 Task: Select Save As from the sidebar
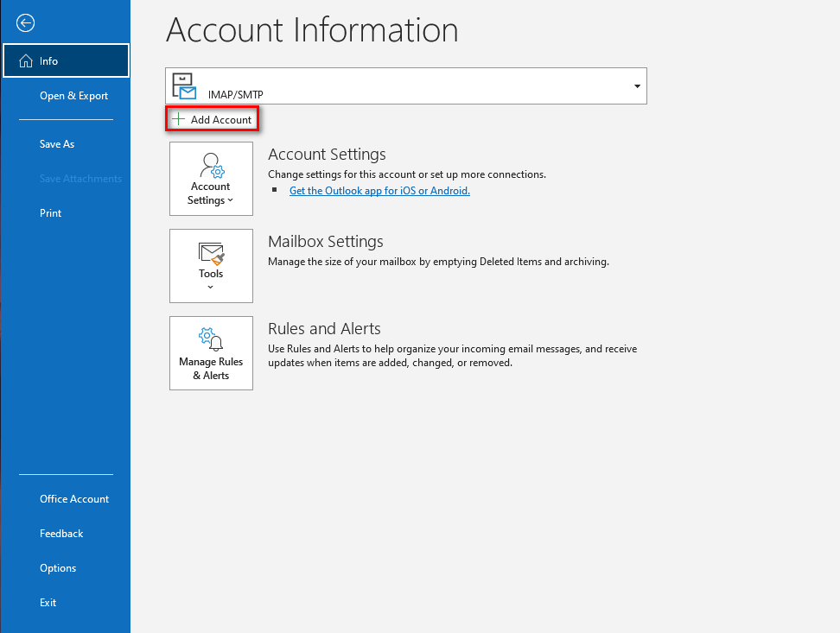56,143
